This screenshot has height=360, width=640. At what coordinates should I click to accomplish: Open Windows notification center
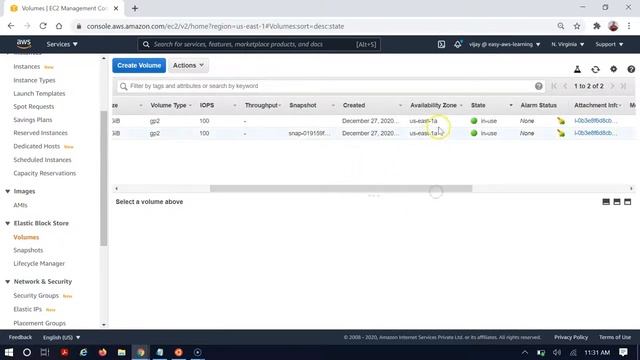point(623,352)
